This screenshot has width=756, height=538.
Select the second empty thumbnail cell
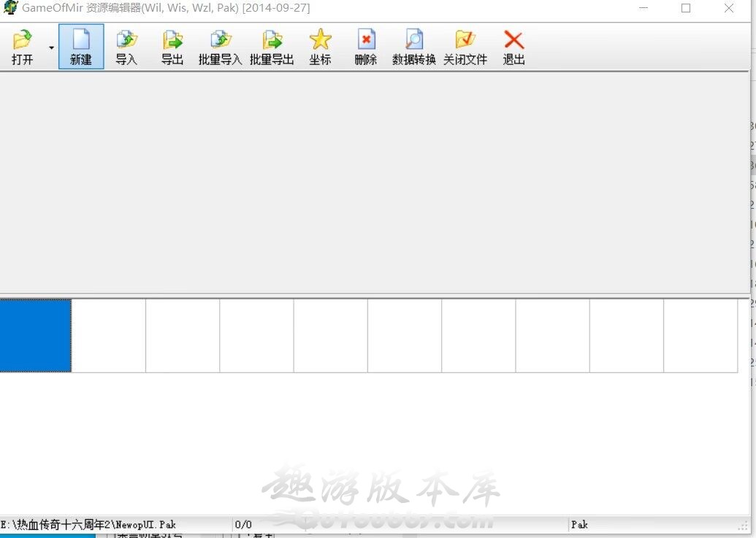(x=108, y=335)
